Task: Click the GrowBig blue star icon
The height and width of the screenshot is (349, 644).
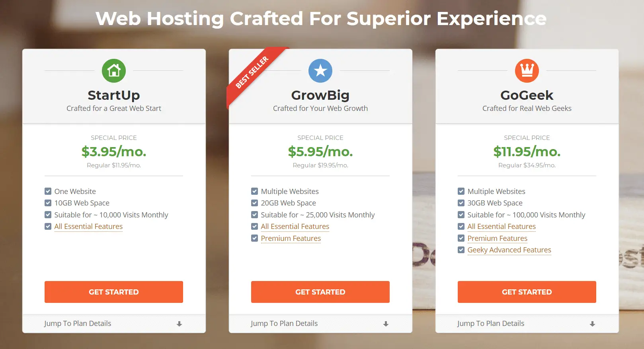Action: click(x=320, y=70)
